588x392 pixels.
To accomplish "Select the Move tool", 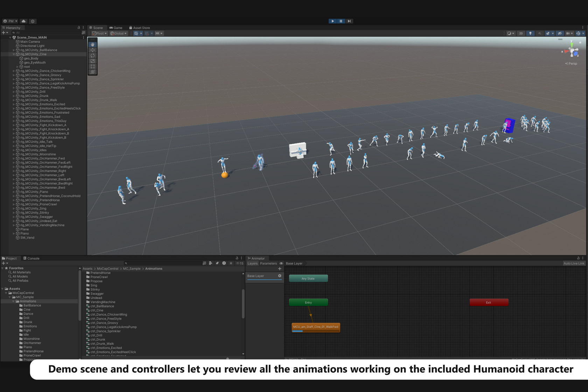I will pos(92,50).
